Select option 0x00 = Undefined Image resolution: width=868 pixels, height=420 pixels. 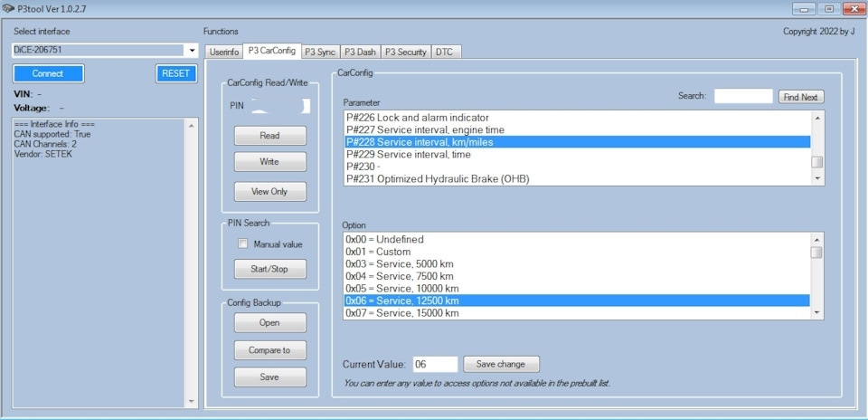pos(577,239)
